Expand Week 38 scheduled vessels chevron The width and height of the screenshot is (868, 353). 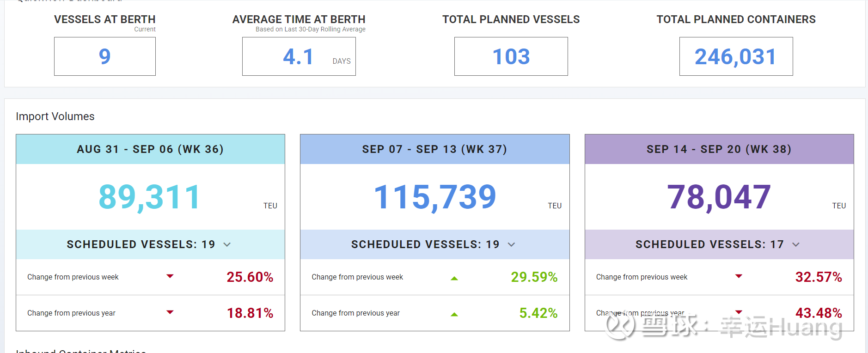pos(795,244)
